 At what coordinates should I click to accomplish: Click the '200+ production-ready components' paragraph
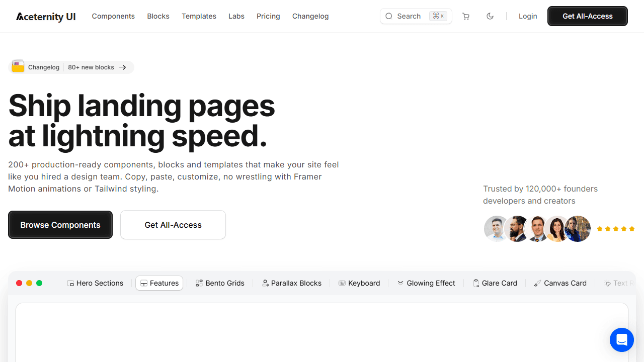click(x=174, y=177)
